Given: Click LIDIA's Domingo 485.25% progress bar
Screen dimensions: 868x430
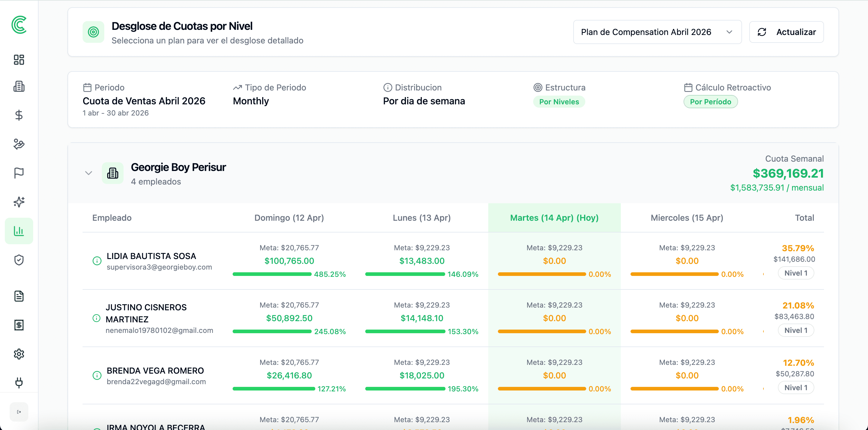Looking at the screenshot, I should pos(272,274).
